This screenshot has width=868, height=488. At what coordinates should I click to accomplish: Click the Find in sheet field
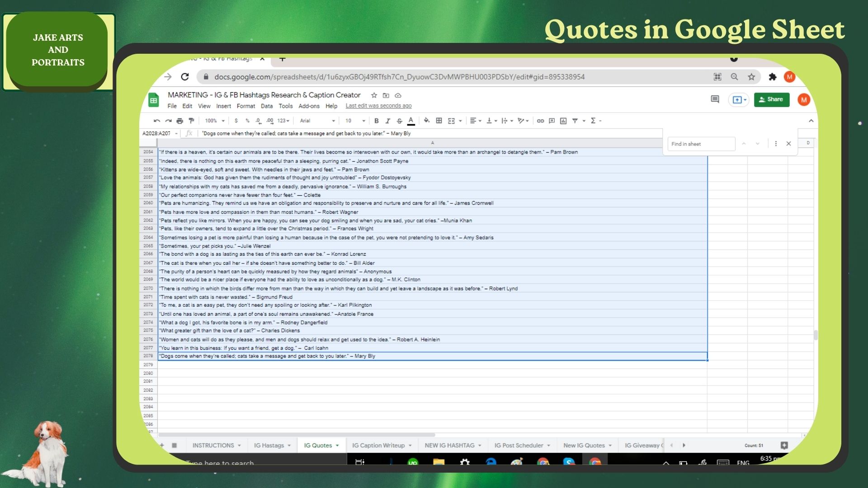point(701,144)
